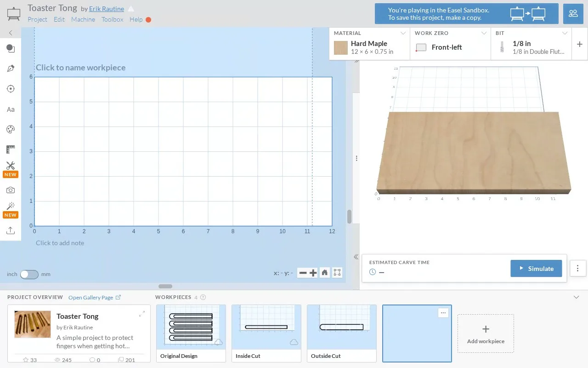Open the Work Zero dropdown

pos(451,44)
